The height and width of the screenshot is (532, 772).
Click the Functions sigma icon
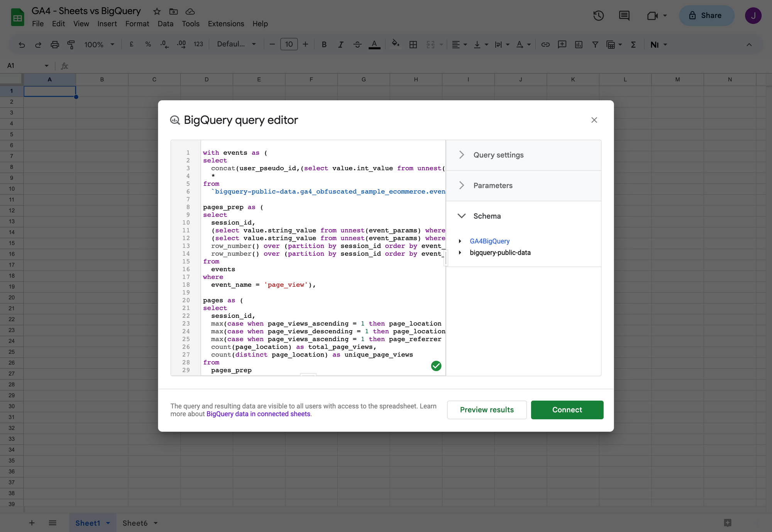[x=633, y=45]
